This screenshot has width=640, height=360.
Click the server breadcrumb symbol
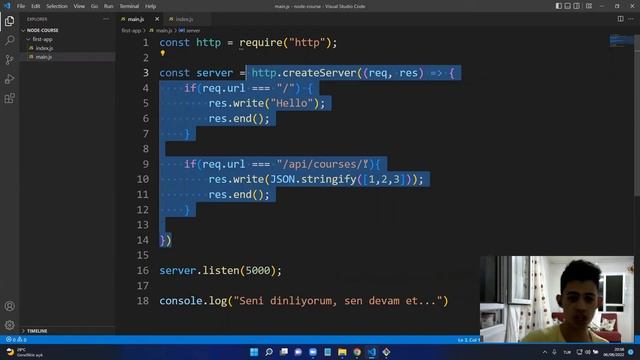tap(190, 31)
